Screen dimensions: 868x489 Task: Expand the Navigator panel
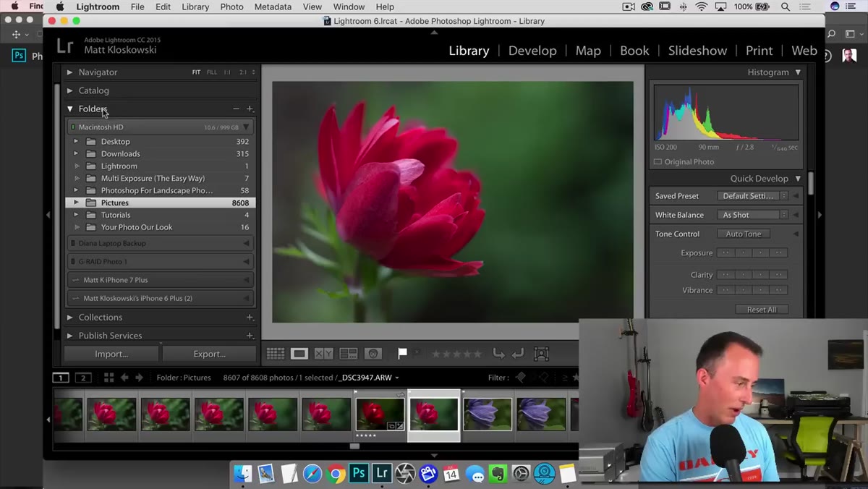click(x=70, y=72)
